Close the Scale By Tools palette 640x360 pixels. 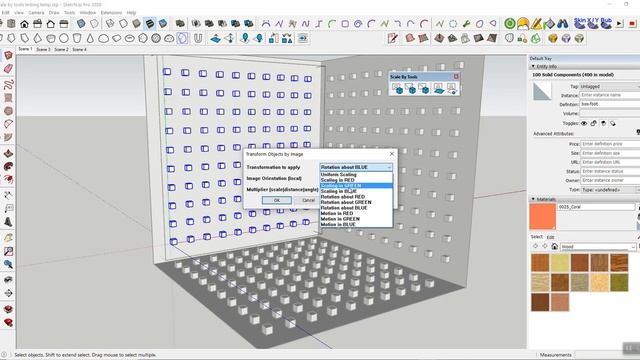(456, 76)
